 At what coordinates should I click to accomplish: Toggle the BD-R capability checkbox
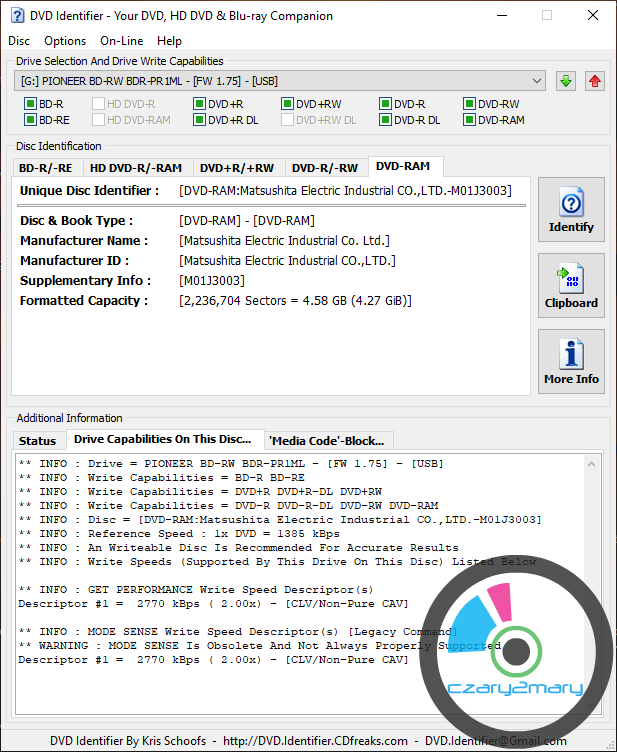tap(30, 104)
